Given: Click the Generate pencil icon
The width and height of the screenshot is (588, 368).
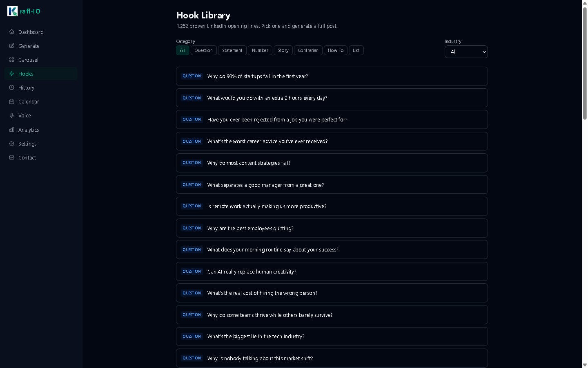Looking at the screenshot, I should [x=11, y=46].
